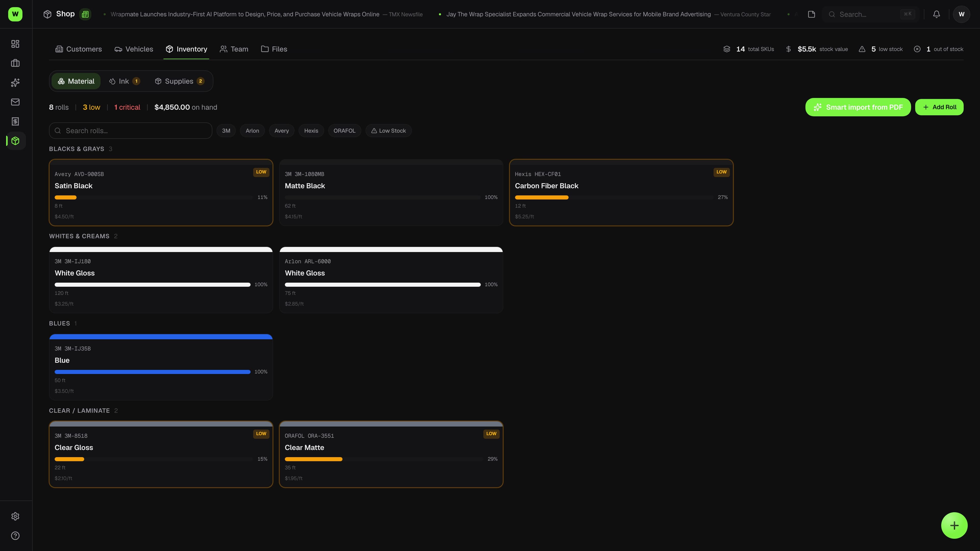Open the notifications bell
980x551 pixels.
pos(937,14)
